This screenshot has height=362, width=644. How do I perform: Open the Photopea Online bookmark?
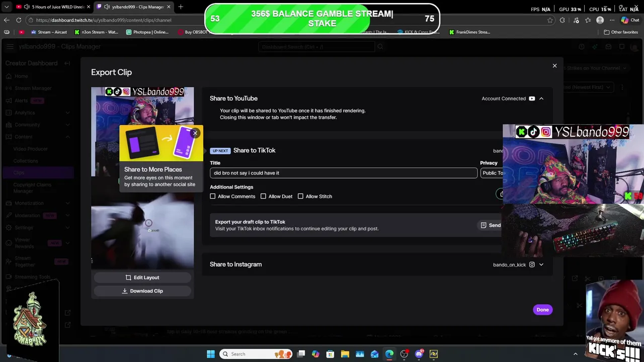point(147,32)
